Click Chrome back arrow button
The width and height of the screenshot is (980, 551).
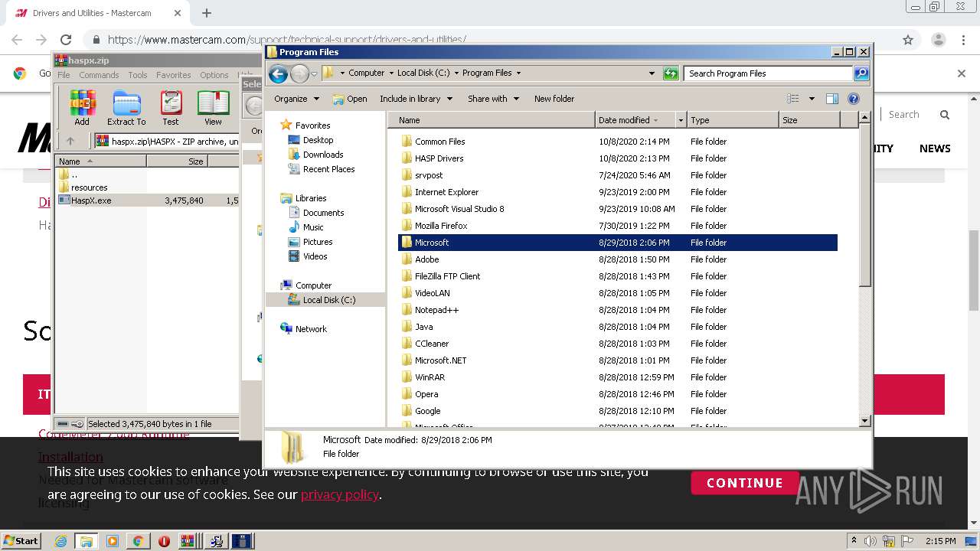point(17,40)
